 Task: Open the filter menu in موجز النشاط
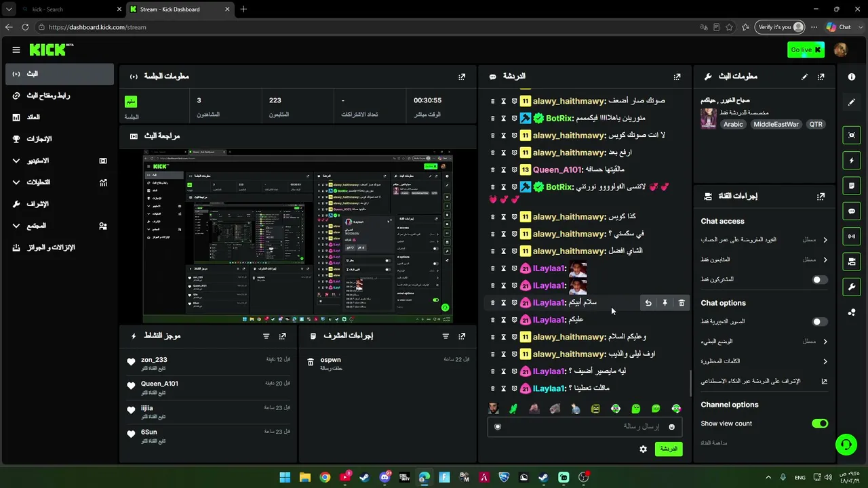pyautogui.click(x=266, y=336)
